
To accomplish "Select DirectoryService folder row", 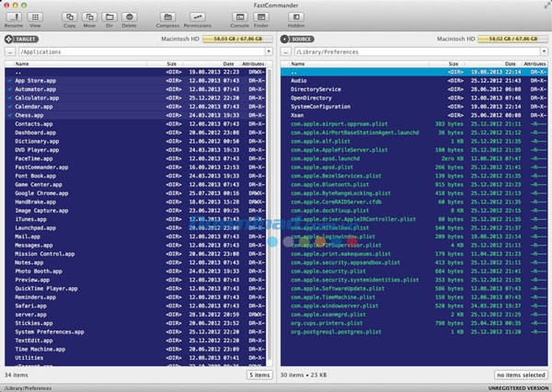I will (x=414, y=89).
